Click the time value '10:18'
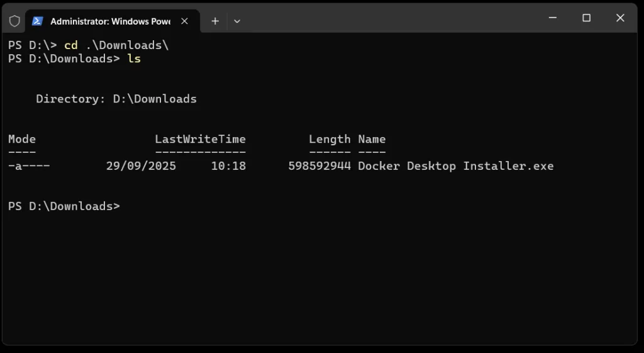This screenshot has height=353, width=644. (228, 166)
